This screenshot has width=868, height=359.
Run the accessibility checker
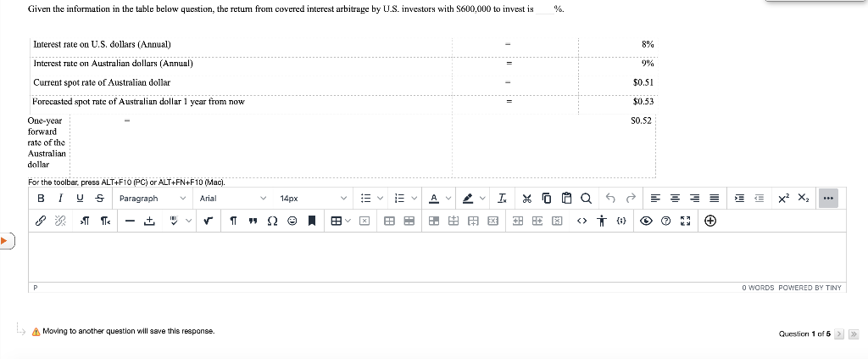tap(602, 221)
